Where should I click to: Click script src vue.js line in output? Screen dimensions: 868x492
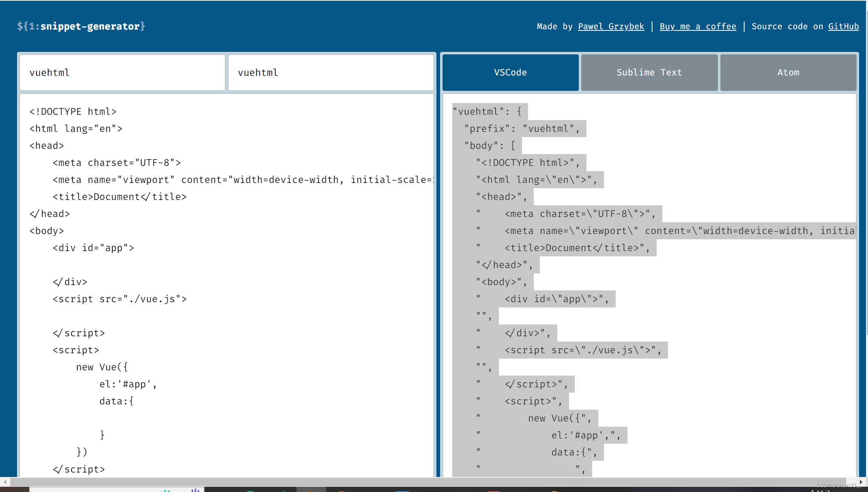click(582, 350)
